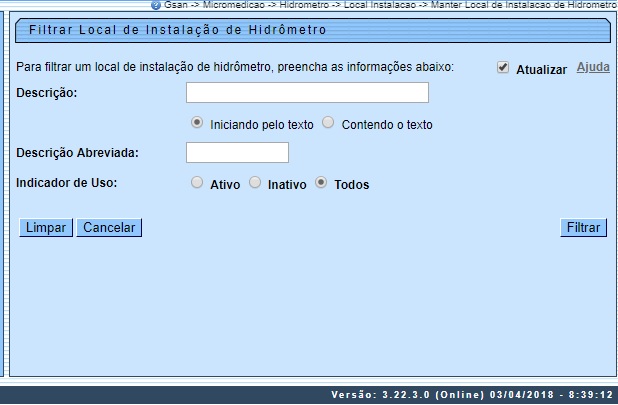Choose Ativo for Indicador de Uso
This screenshot has width=618, height=405.
point(197,182)
